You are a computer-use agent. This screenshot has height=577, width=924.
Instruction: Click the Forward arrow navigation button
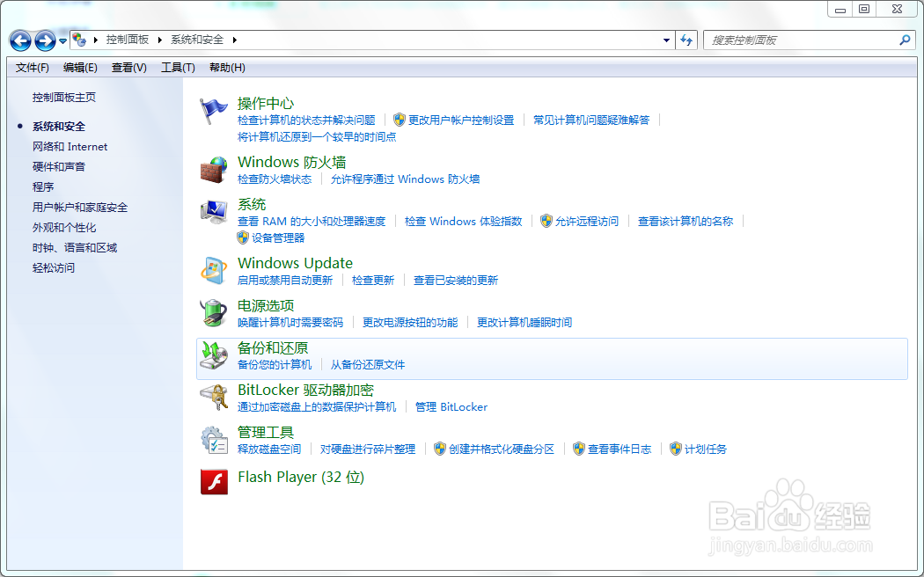(x=46, y=40)
